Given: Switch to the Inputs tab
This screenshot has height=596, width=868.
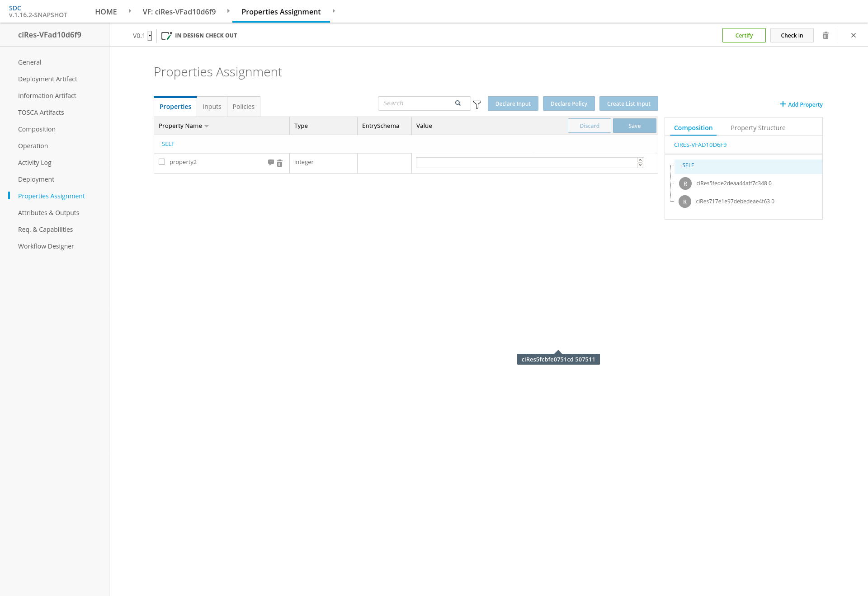Looking at the screenshot, I should click(x=212, y=107).
